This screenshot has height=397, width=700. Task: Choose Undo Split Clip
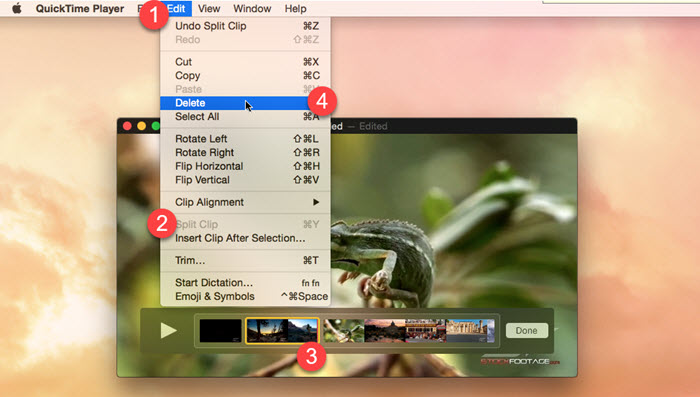[246, 26]
